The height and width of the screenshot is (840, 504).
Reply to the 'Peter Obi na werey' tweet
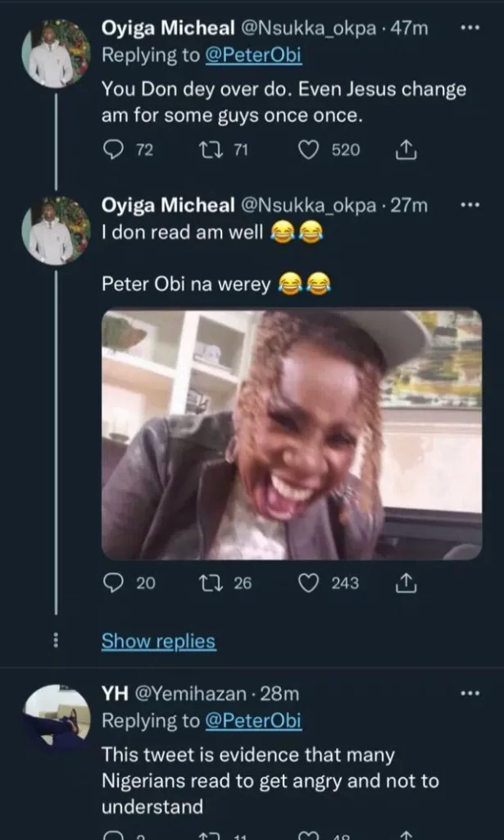click(x=114, y=583)
